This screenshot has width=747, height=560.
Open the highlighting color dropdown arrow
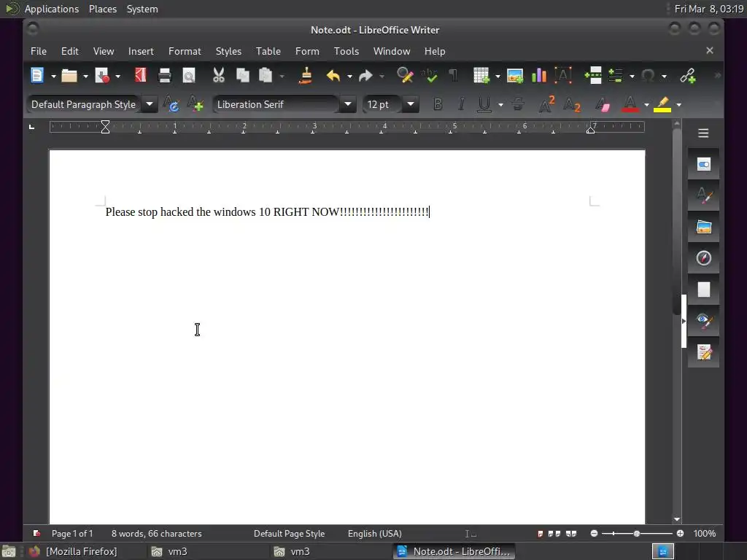(x=679, y=105)
